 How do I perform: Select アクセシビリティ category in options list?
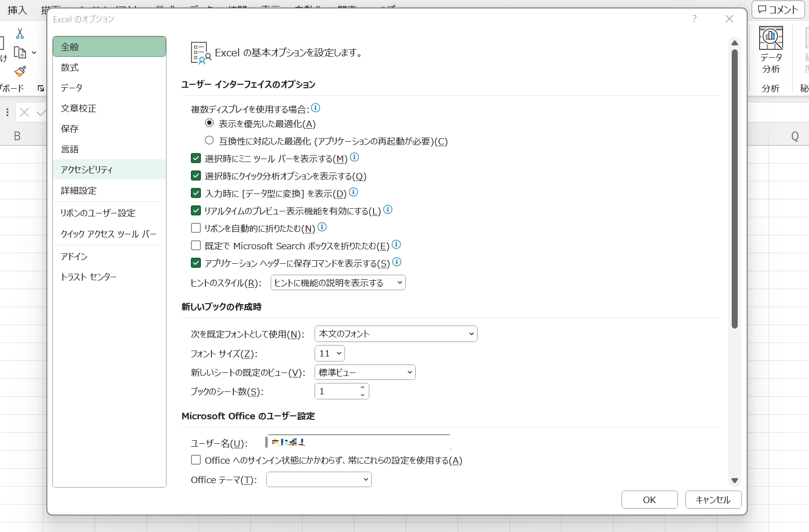(109, 170)
